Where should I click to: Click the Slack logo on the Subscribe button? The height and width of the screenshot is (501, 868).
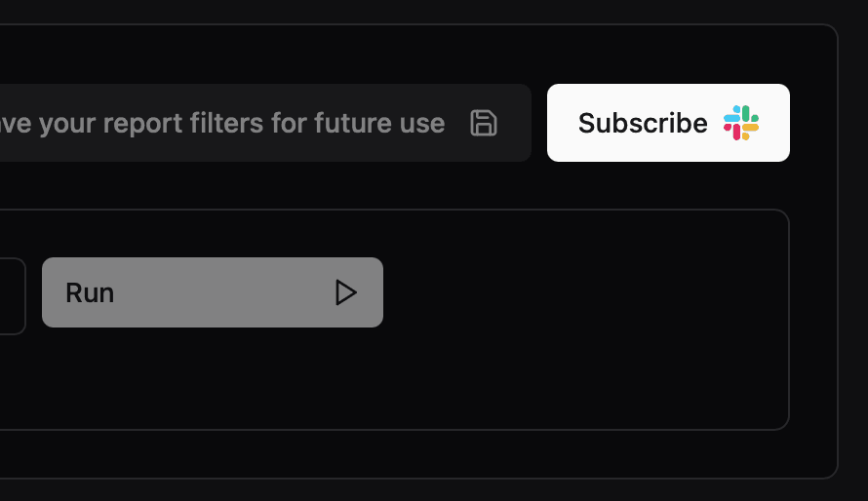(740, 123)
